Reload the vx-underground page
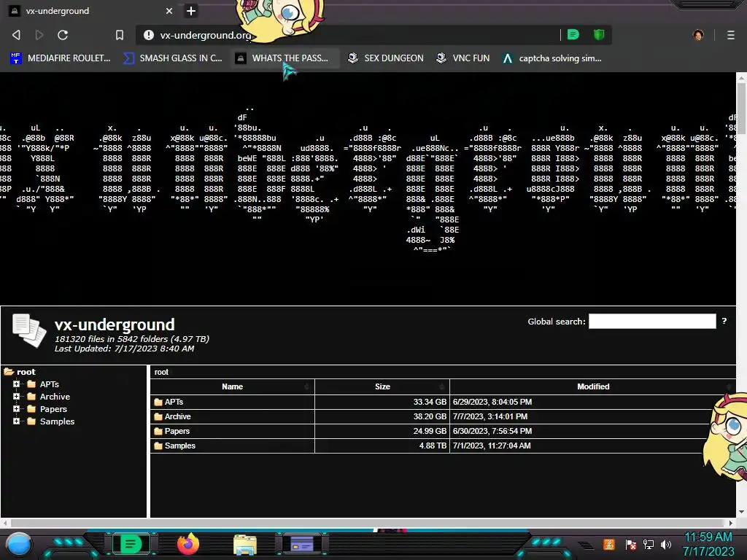This screenshot has width=747, height=560. coord(63,35)
